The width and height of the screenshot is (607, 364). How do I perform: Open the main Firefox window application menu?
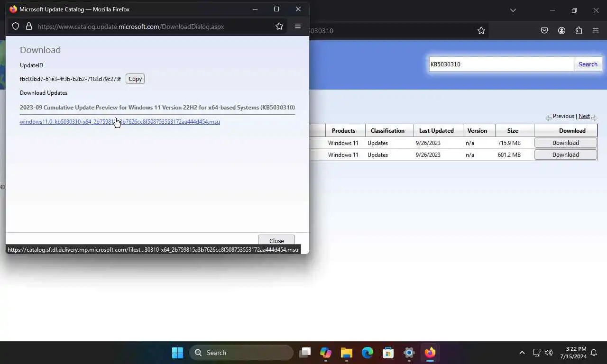pos(596,30)
